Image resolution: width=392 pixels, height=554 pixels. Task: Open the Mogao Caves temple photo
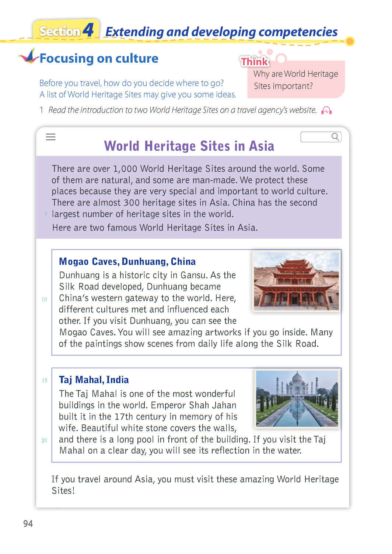[x=296, y=281]
